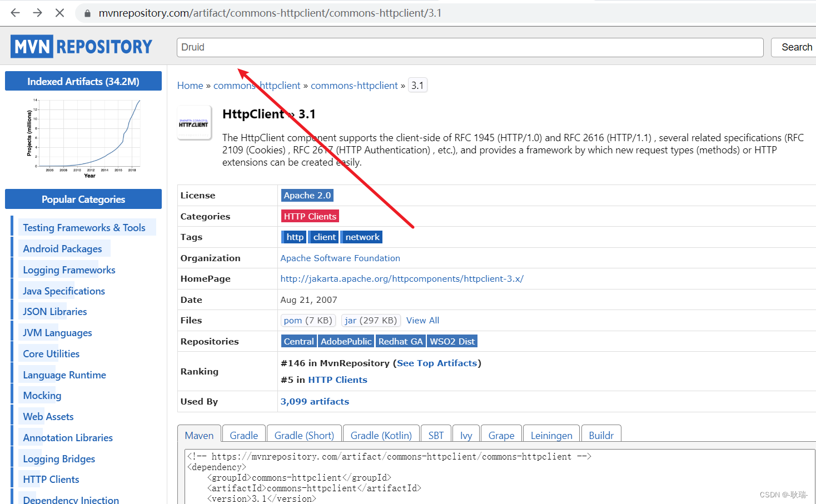Select the client tag
The width and height of the screenshot is (816, 504).
[x=324, y=237]
